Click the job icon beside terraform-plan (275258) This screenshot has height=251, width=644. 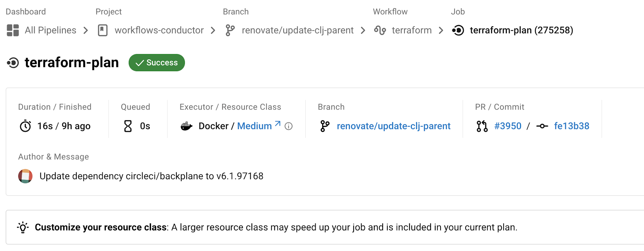coord(458,30)
